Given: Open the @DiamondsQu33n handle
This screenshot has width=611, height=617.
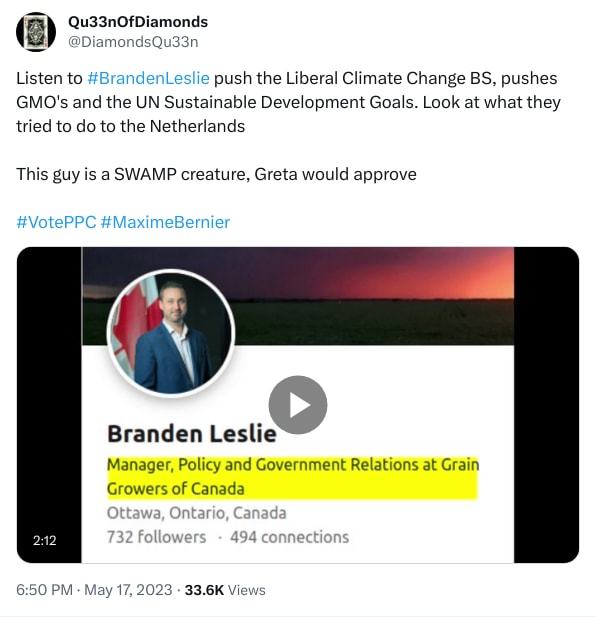Looking at the screenshot, I should [x=133, y=41].
